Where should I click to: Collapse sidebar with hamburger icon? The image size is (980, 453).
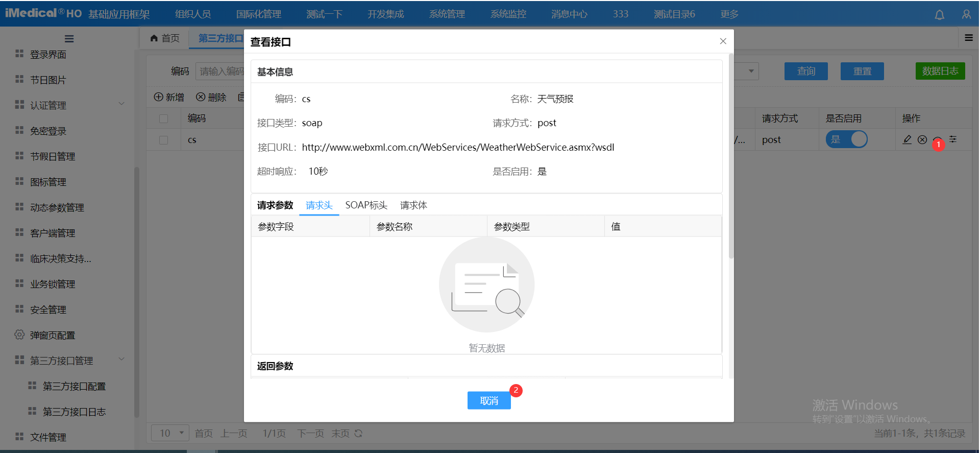[69, 39]
